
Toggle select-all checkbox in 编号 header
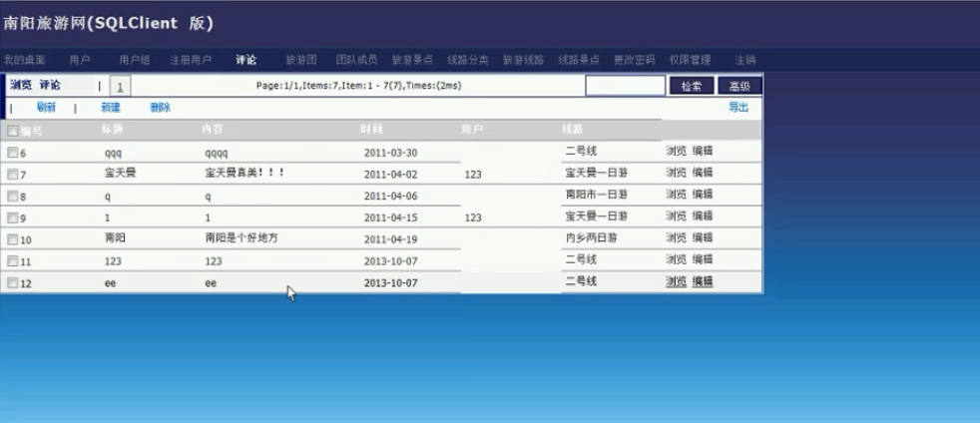13,132
